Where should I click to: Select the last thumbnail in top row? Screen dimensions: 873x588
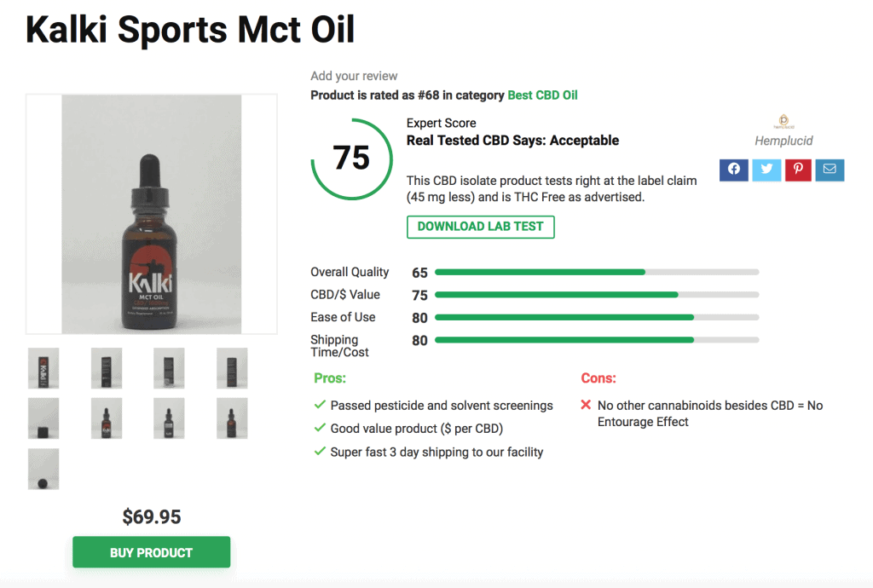pos(232,368)
